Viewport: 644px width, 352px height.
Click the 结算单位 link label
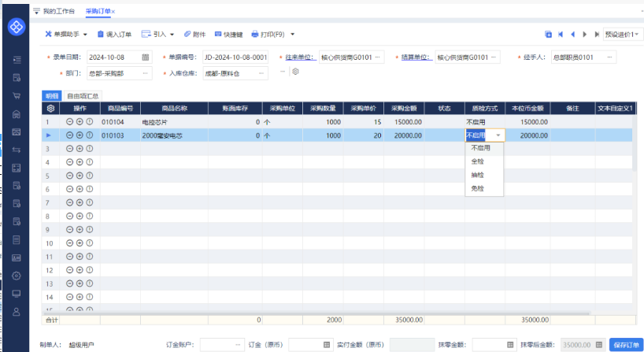point(417,57)
